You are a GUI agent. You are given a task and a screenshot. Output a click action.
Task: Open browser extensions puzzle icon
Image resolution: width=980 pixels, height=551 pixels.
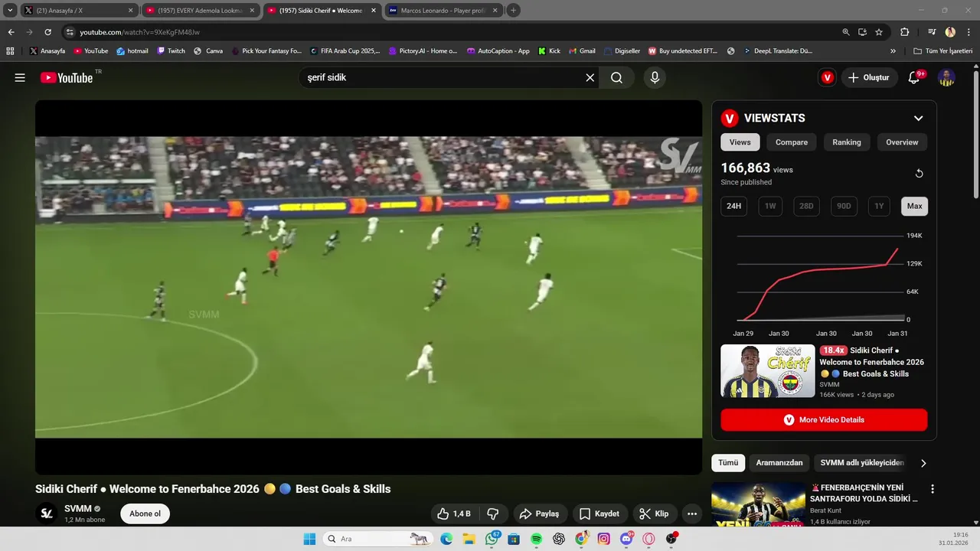pos(905,32)
